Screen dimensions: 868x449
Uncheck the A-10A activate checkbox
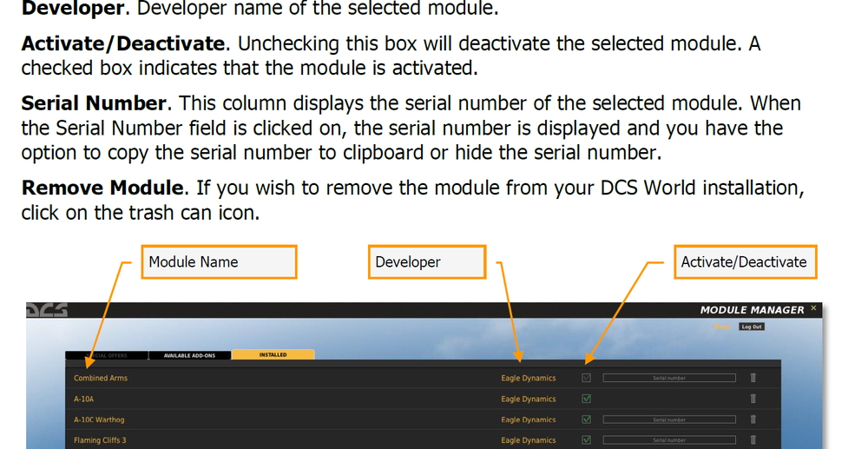(x=586, y=399)
